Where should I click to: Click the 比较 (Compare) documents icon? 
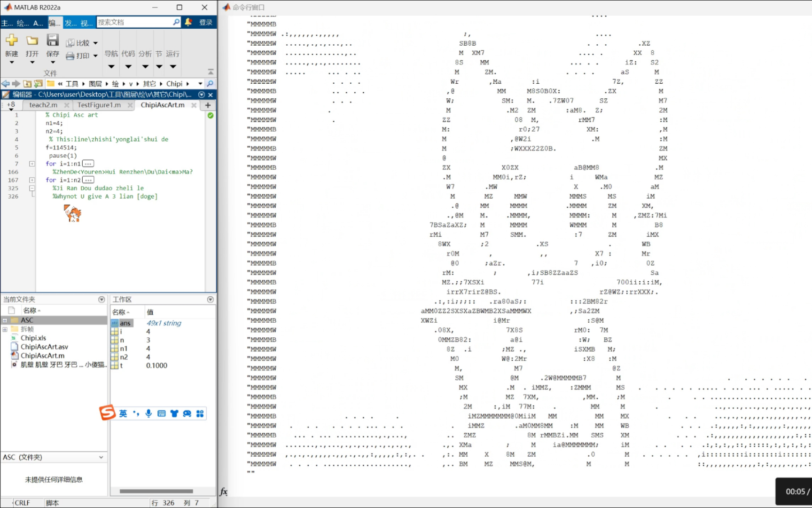70,43
